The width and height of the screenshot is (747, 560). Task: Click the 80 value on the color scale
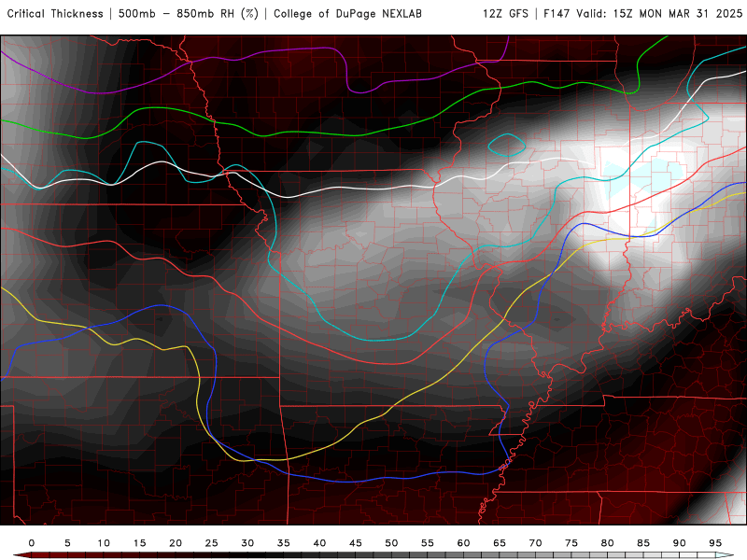[608, 543]
